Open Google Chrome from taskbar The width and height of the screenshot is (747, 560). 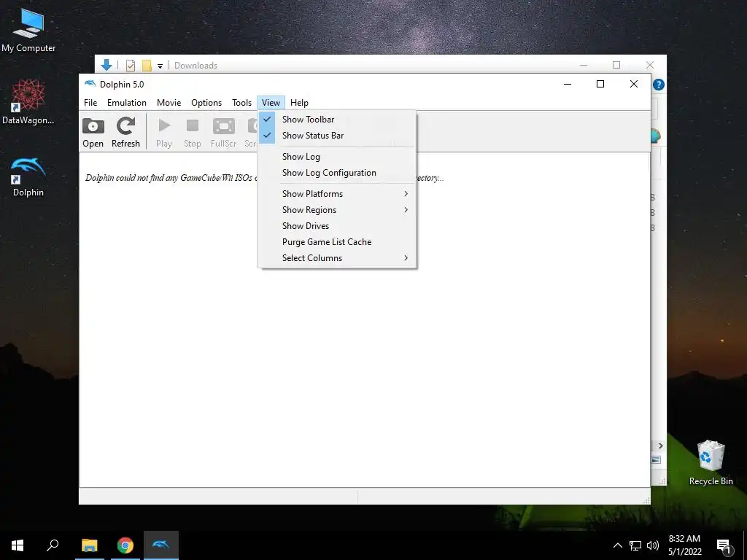click(x=125, y=545)
